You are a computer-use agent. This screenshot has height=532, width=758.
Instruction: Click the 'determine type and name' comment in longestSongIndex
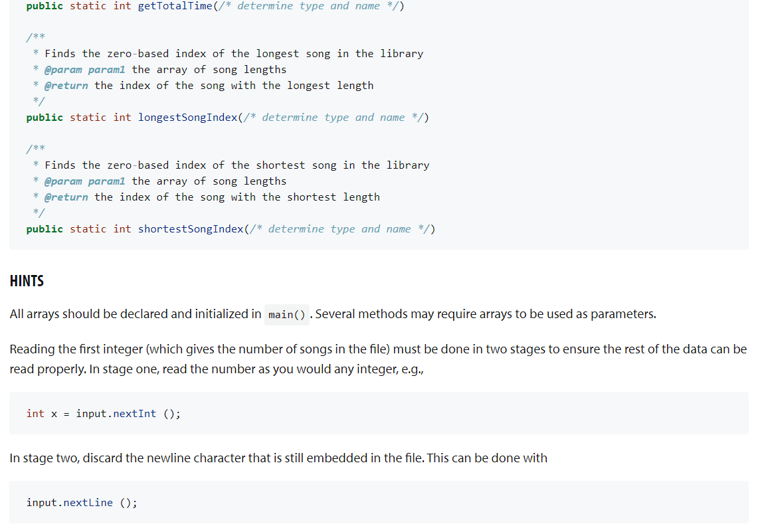pos(333,118)
